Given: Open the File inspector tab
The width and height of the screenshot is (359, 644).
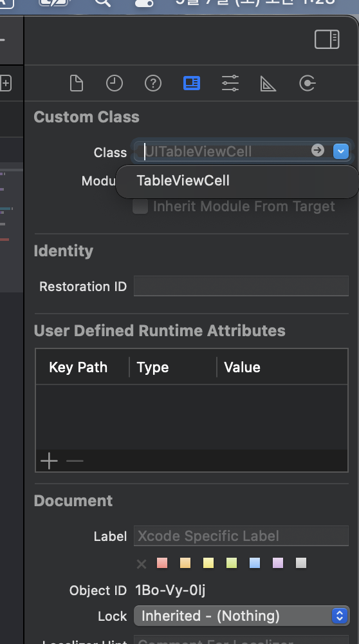Looking at the screenshot, I should 77,83.
